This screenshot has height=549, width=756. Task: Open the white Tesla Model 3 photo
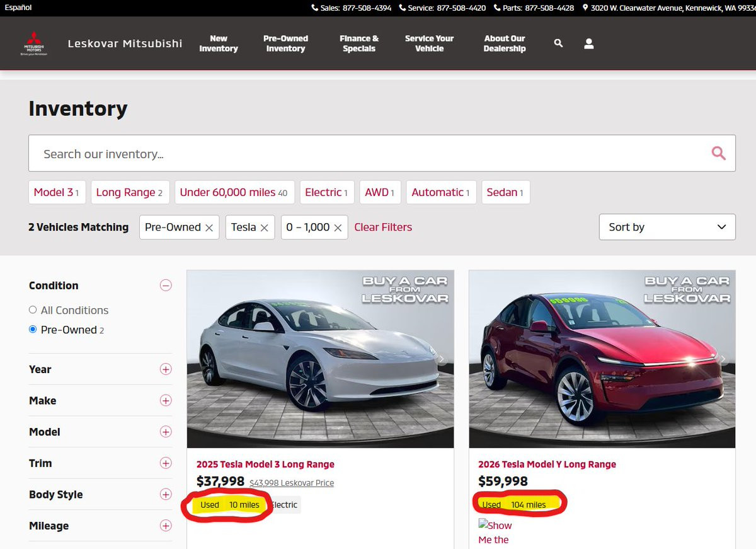[x=320, y=359]
